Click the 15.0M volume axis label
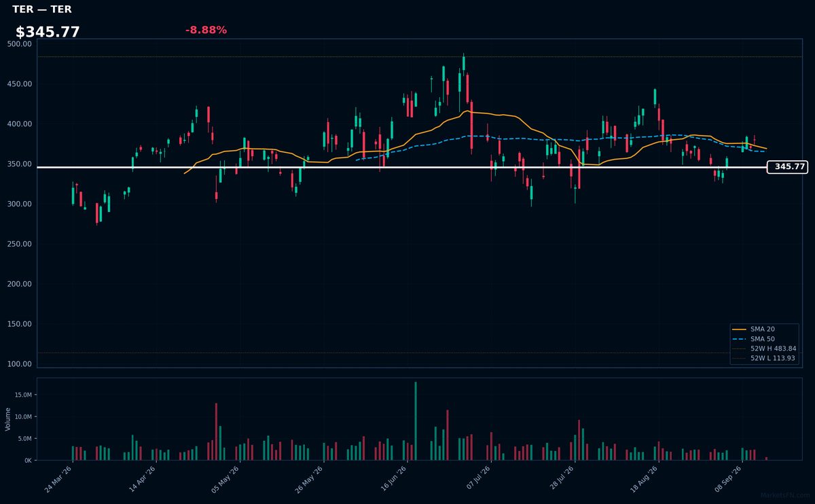Screen dimensions: 815x504 23,395
